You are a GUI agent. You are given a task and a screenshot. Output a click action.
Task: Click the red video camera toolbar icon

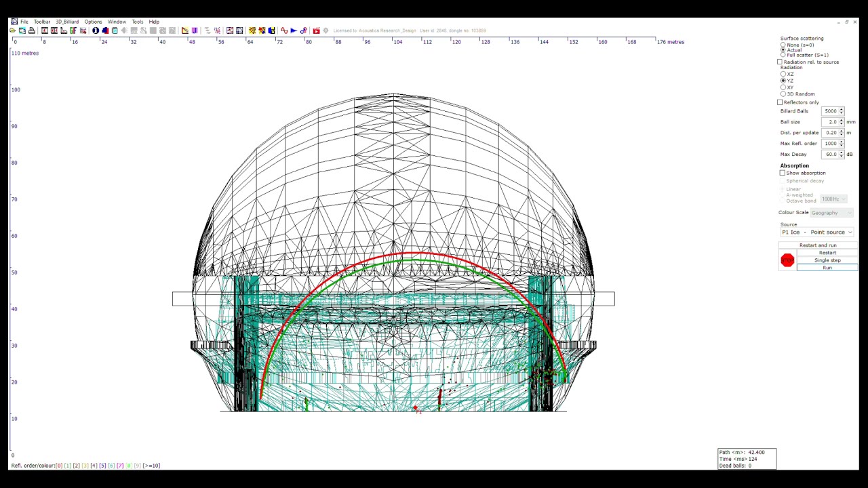[x=316, y=30]
